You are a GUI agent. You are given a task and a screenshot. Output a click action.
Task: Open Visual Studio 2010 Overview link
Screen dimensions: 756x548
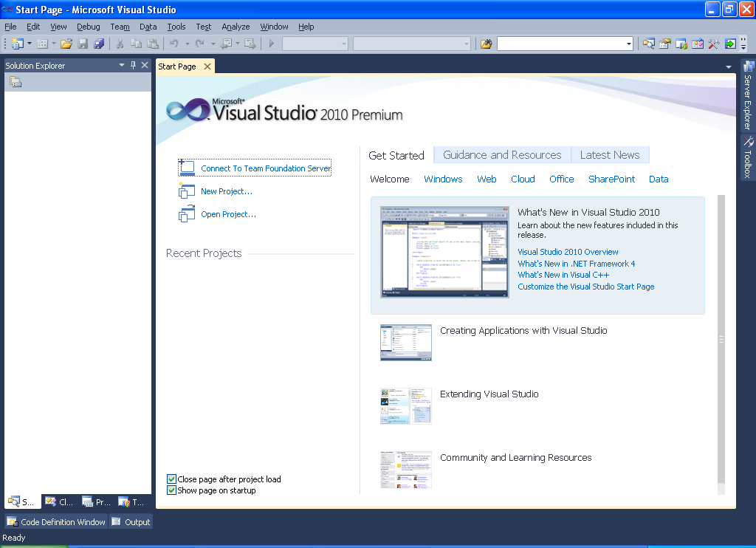568,252
